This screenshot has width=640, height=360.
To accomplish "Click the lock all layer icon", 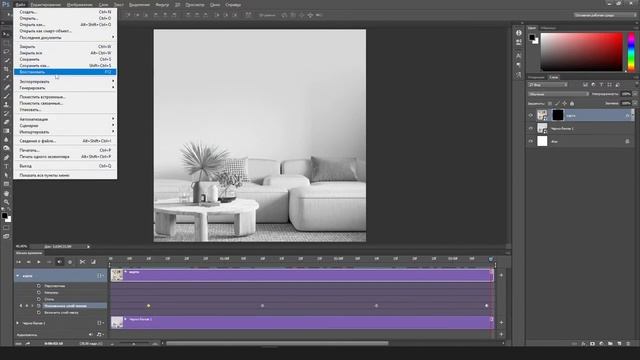I will click(572, 104).
